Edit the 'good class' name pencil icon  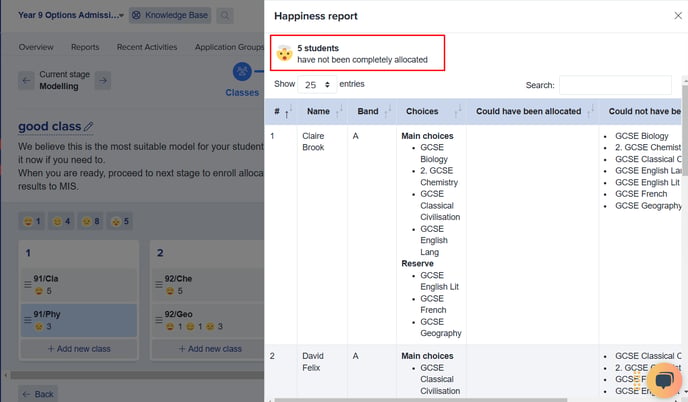(88, 126)
